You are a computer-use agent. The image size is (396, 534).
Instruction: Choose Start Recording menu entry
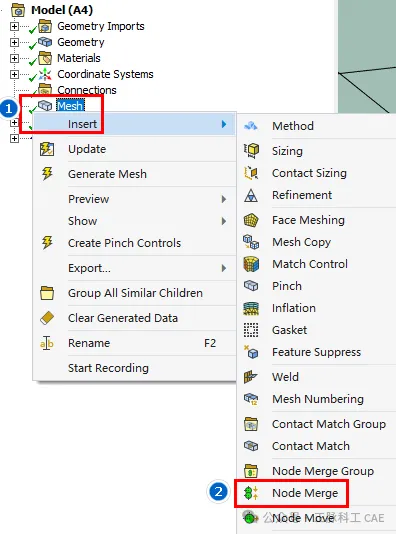coord(134,368)
